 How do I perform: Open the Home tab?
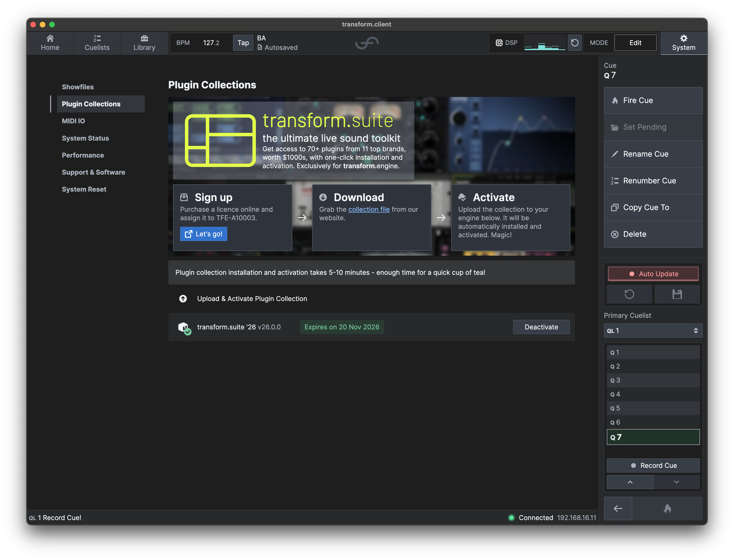click(50, 43)
